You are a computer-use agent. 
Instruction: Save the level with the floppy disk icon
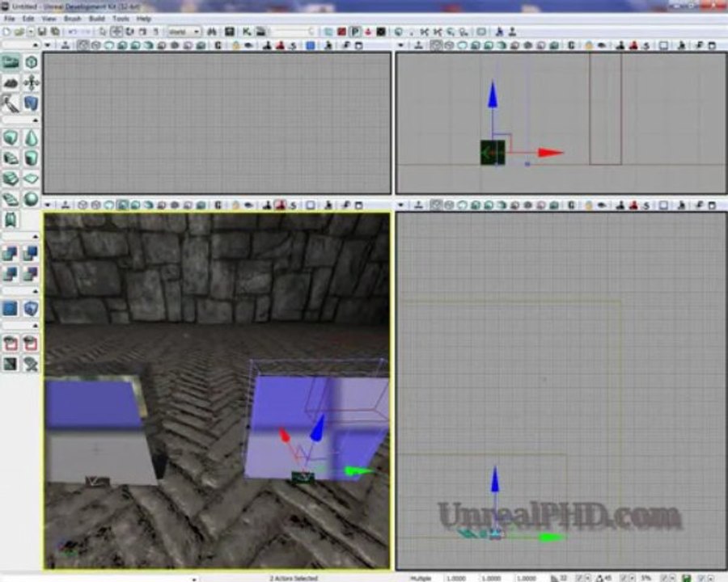(x=42, y=32)
